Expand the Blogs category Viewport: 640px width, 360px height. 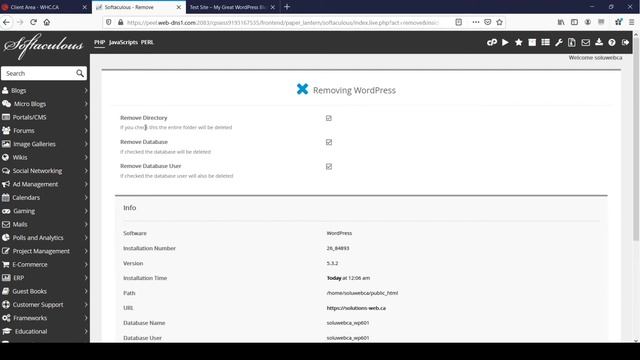point(45,91)
